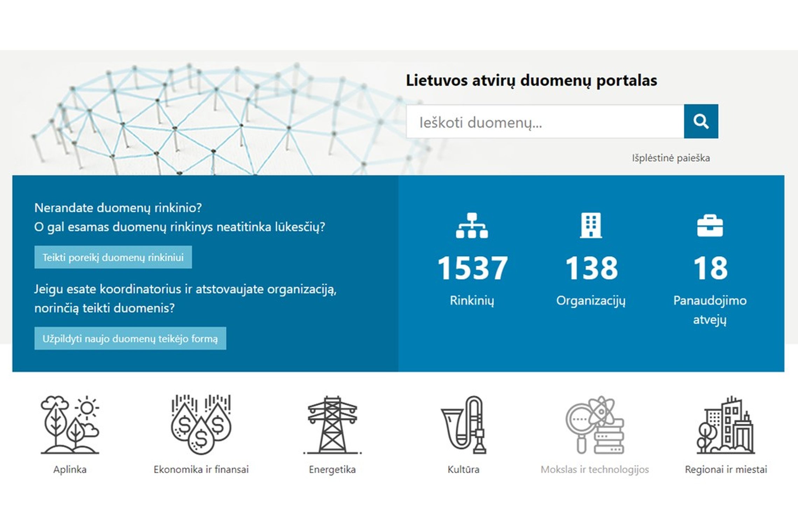The width and height of the screenshot is (798, 532).
Task: Open the 1537 Rinkinių count
Action: click(x=472, y=268)
